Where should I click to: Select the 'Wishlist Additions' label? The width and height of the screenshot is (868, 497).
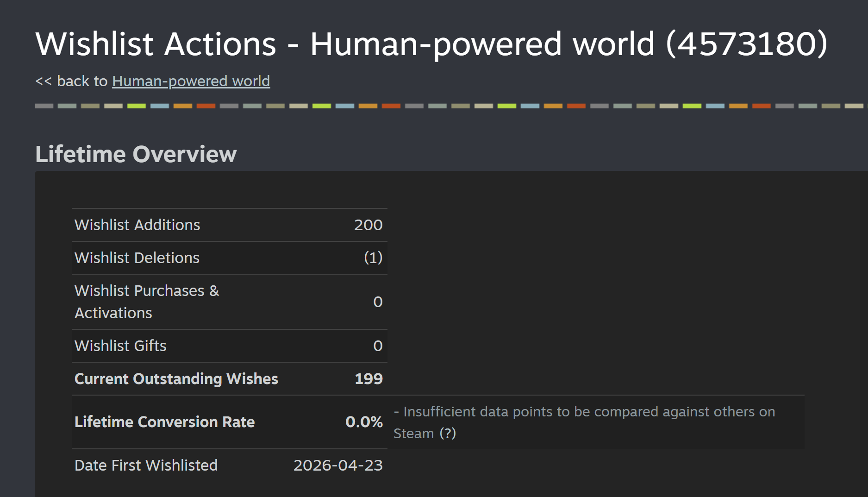pos(137,225)
